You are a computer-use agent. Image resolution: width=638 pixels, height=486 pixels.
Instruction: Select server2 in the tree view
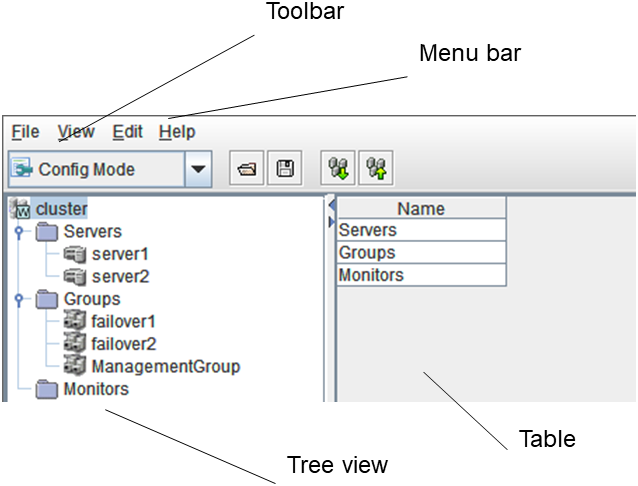[x=119, y=276]
